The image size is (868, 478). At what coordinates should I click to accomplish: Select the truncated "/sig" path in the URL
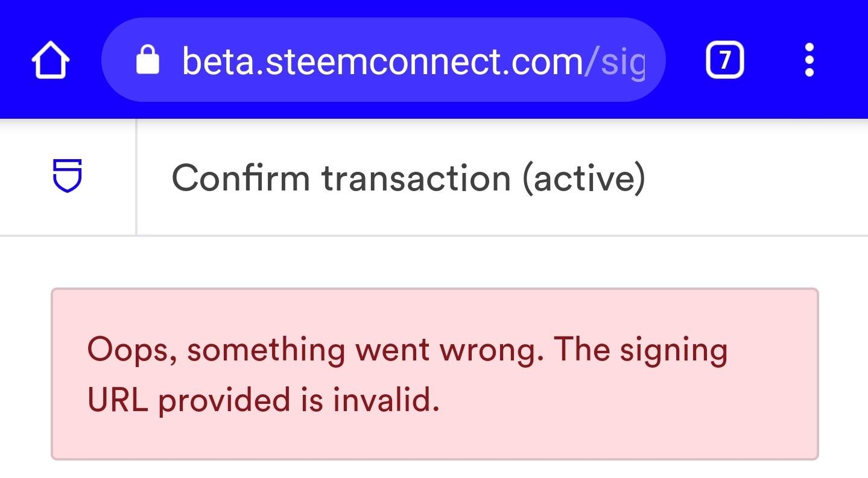tap(615, 62)
